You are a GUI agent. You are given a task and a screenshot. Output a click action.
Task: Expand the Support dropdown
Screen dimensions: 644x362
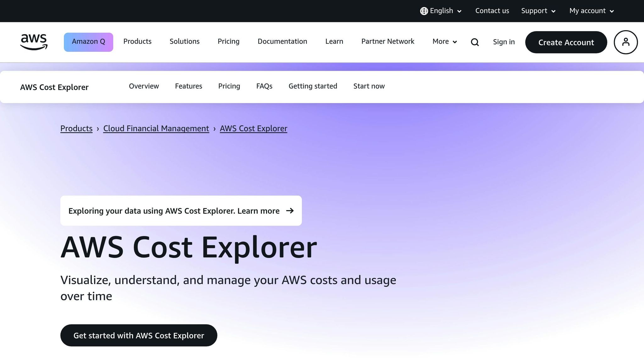(538, 11)
